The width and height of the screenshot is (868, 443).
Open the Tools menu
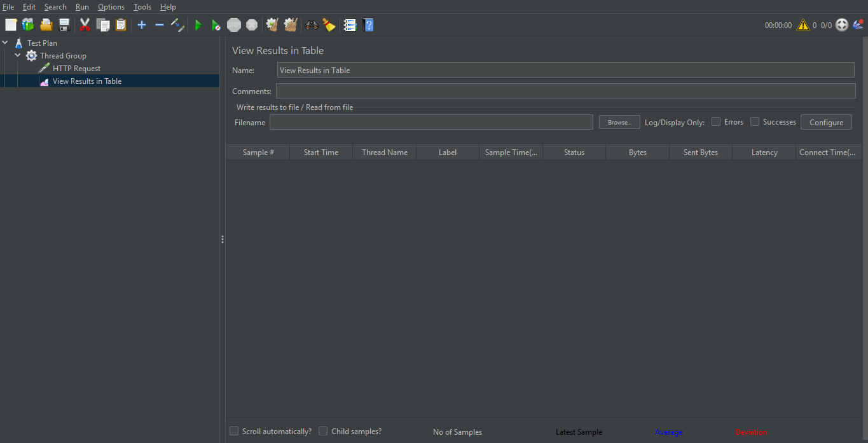(x=142, y=7)
